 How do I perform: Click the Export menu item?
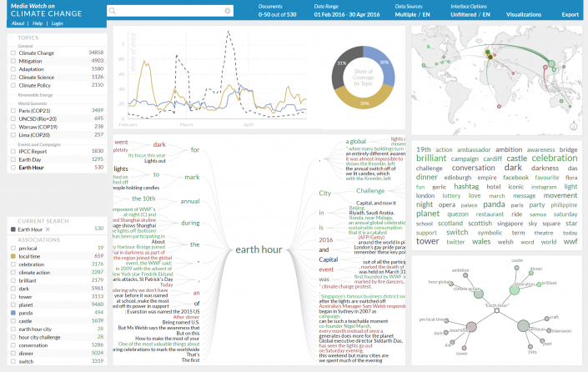point(570,15)
